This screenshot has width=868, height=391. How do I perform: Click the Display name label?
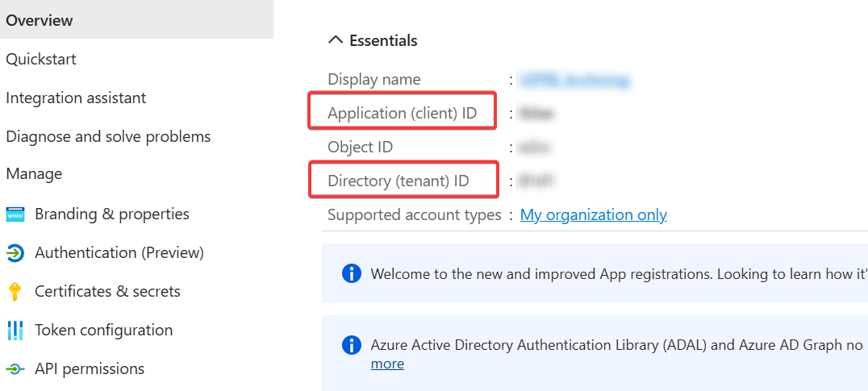tap(374, 79)
